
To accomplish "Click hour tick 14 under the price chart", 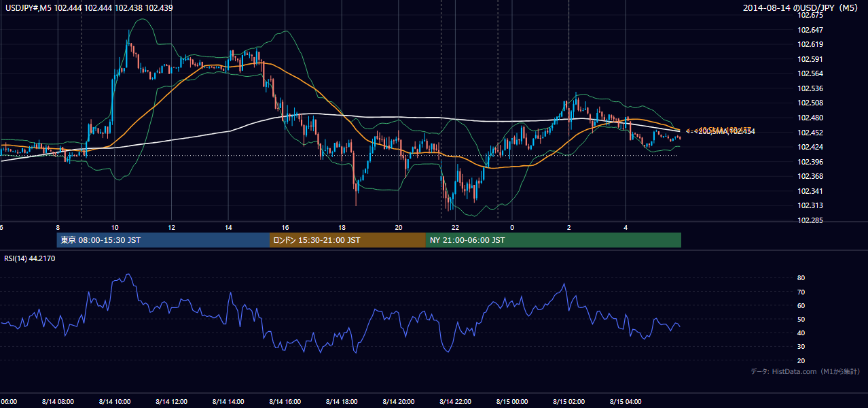I will click(228, 227).
